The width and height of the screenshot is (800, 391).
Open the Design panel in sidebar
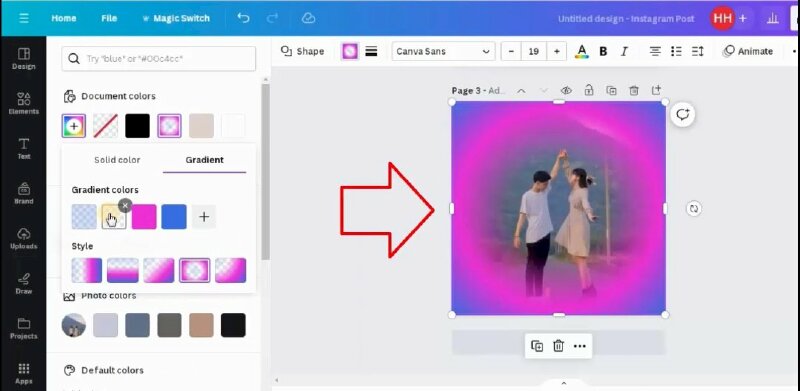click(23, 59)
